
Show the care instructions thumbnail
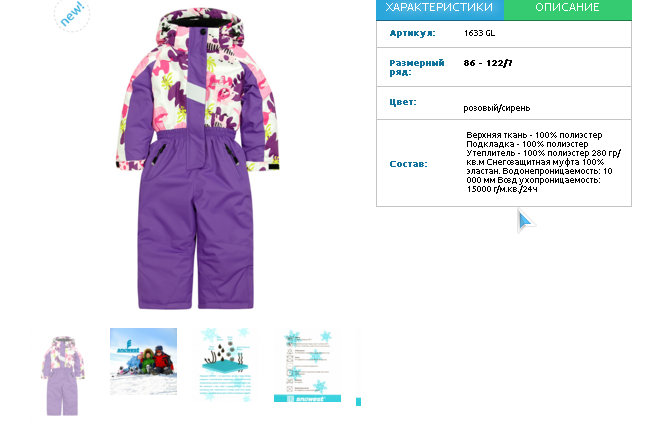pos(307,365)
